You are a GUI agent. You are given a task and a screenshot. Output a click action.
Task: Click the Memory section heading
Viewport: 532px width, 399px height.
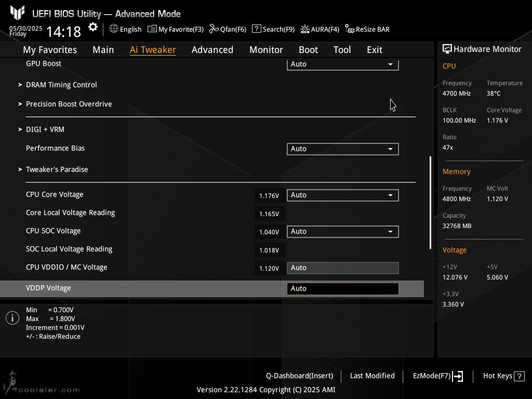point(457,171)
